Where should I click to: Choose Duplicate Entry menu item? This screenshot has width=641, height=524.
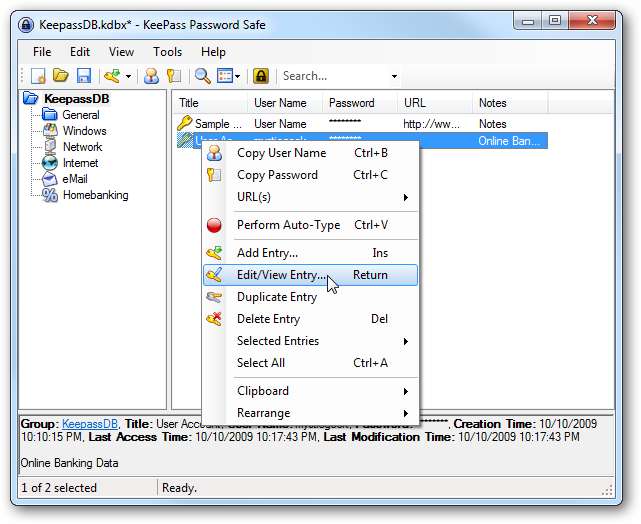tap(310, 297)
